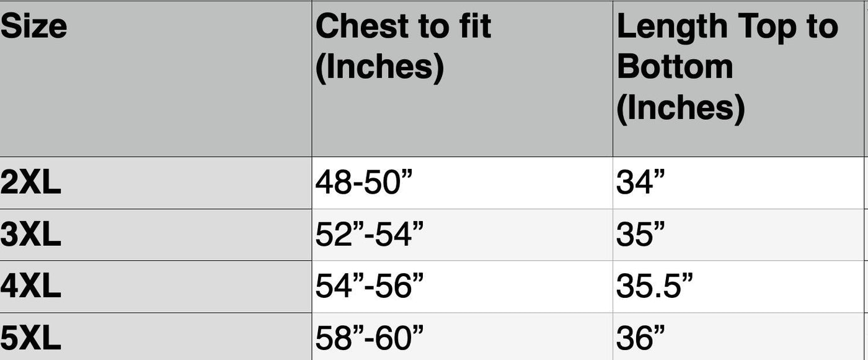Click the 54"-56" chest value
Image resolution: width=868 pixels, height=360 pixels.
(x=370, y=287)
